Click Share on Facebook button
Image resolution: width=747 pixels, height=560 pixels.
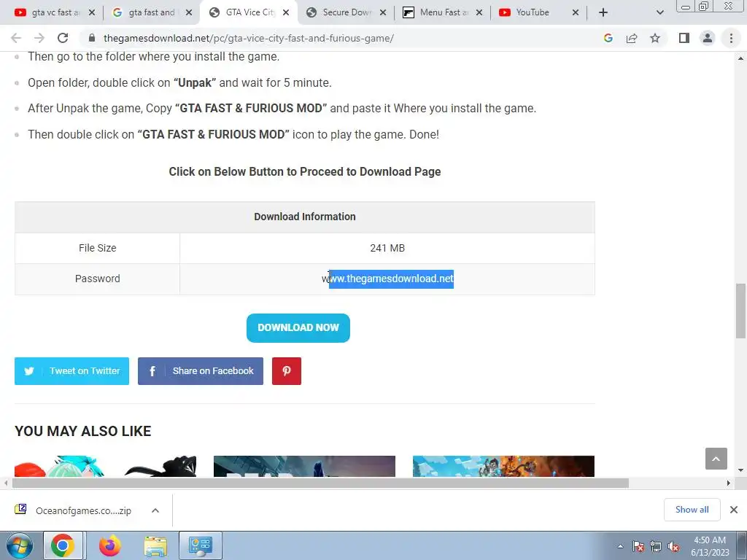pyautogui.click(x=201, y=371)
